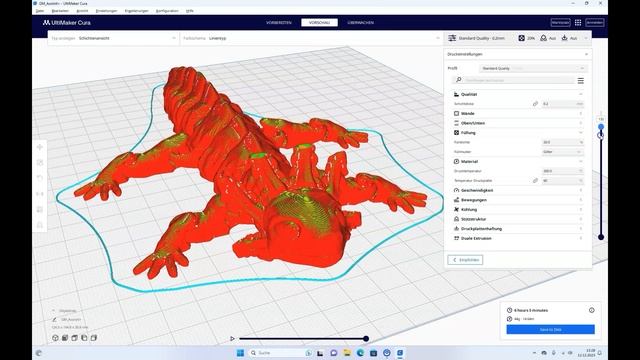
Task: Click the Temperatur Druckplatte value field
Action: click(562, 180)
